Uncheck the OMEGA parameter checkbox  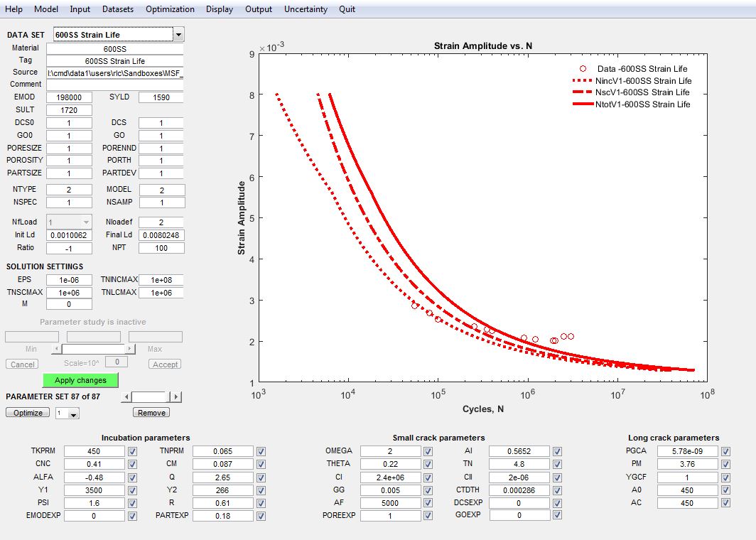(x=428, y=451)
